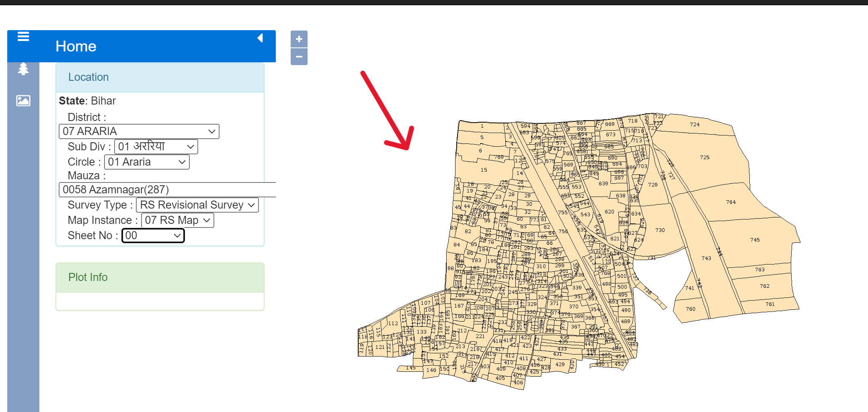Change Survey Type from RS Revisional Survey
Image resolution: width=868 pixels, height=412 pixels.
(x=197, y=205)
